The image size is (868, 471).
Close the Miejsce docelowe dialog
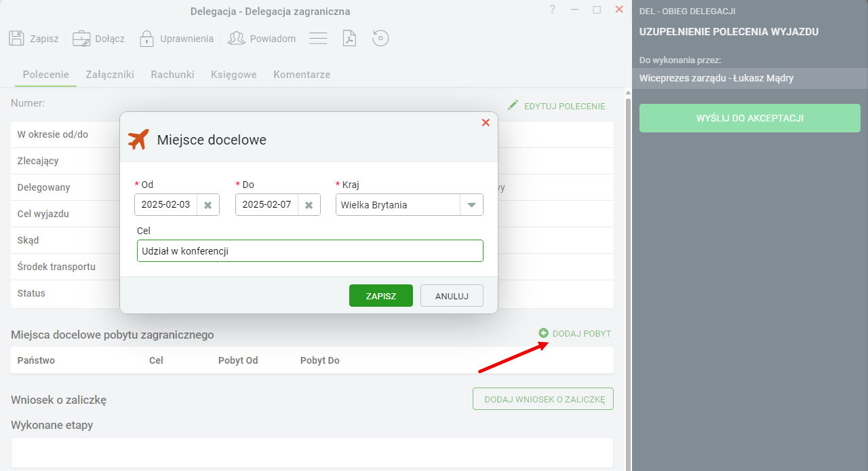486,123
